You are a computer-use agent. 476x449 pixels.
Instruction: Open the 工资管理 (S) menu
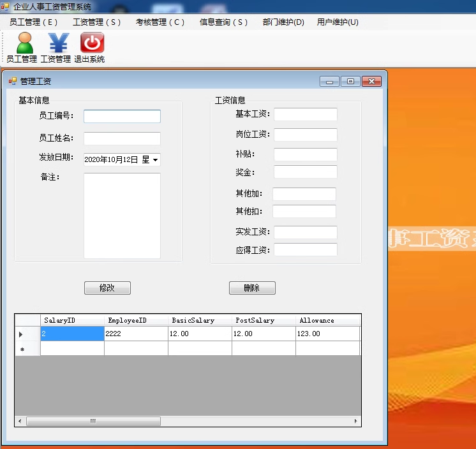pos(96,22)
